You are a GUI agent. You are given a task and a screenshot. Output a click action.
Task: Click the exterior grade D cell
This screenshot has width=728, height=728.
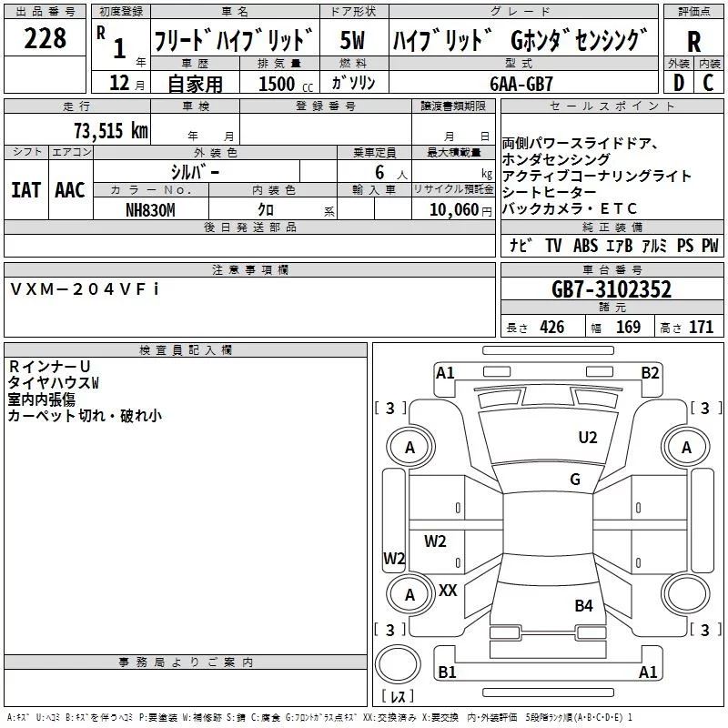pos(678,82)
